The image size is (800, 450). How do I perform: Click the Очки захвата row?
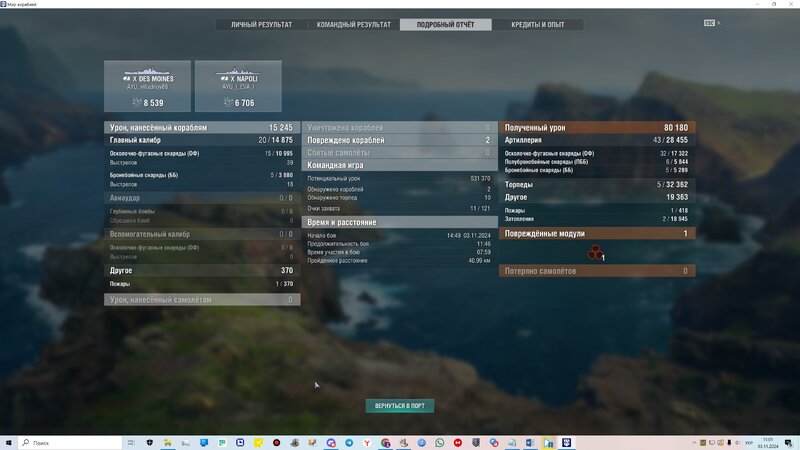click(x=399, y=208)
